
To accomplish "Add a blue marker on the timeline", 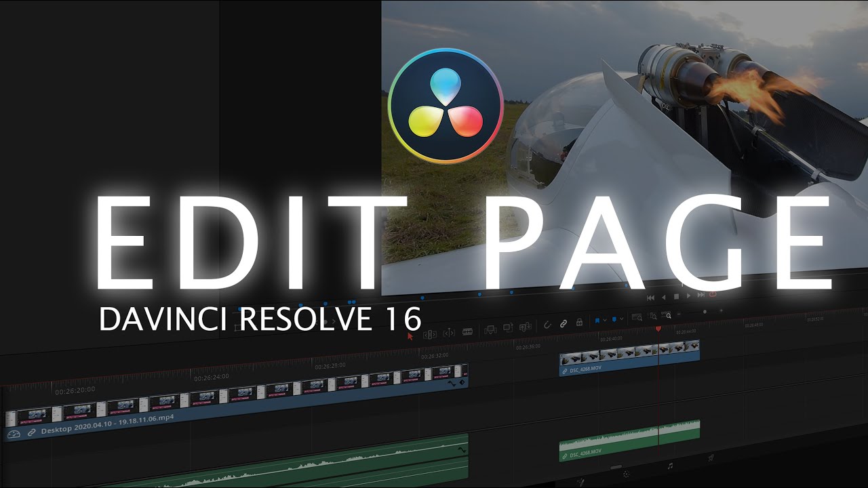I will (614, 319).
